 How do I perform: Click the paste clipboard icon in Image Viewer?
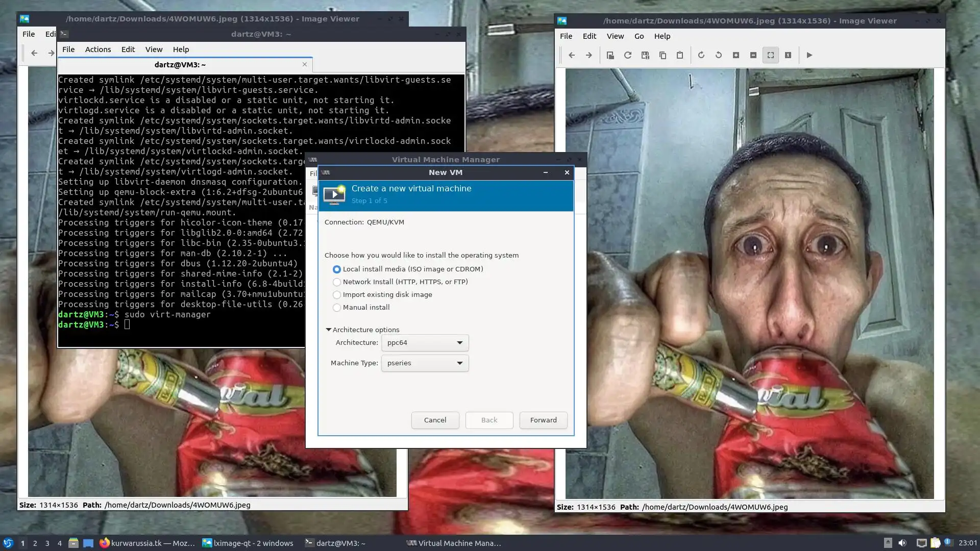click(x=680, y=55)
